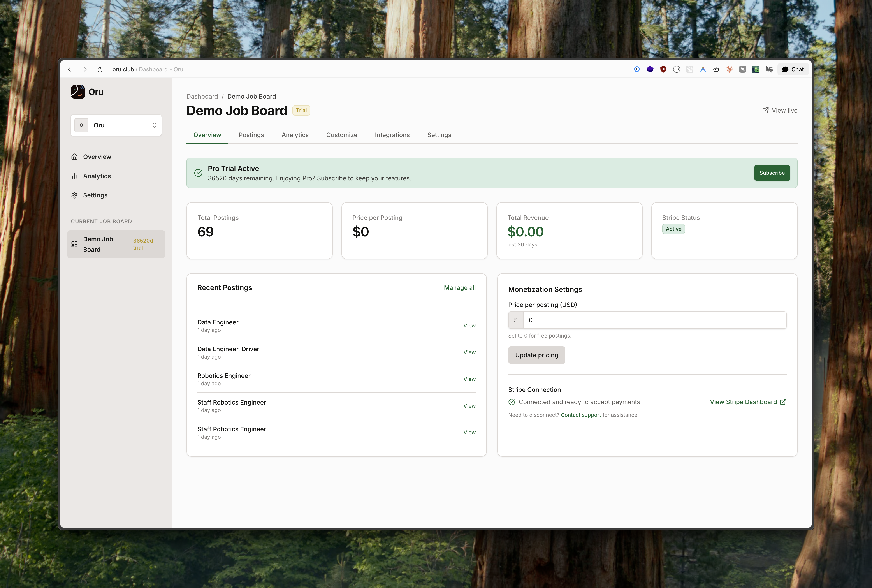The height and width of the screenshot is (588, 872).
Task: Open View Stripe Dashboard
Action: tap(744, 402)
